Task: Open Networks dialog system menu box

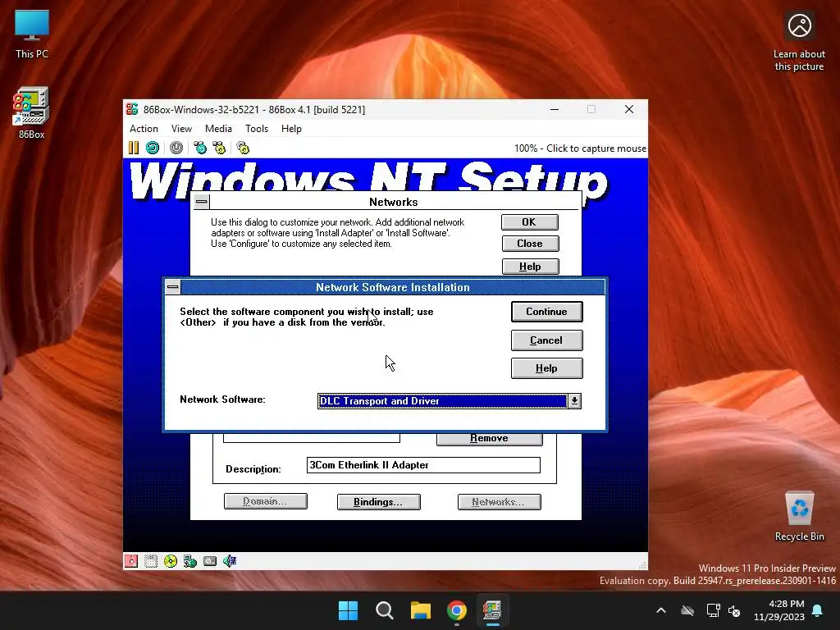Action: pos(202,202)
